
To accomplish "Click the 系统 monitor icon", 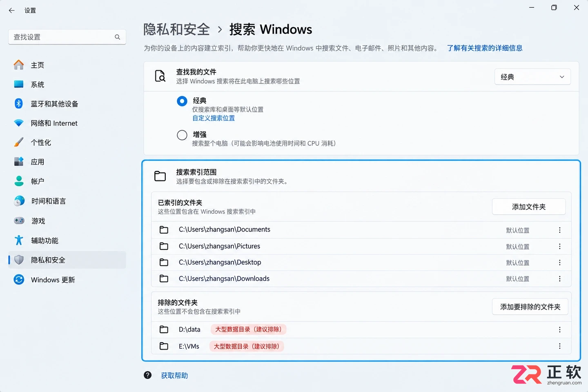I will (x=19, y=84).
